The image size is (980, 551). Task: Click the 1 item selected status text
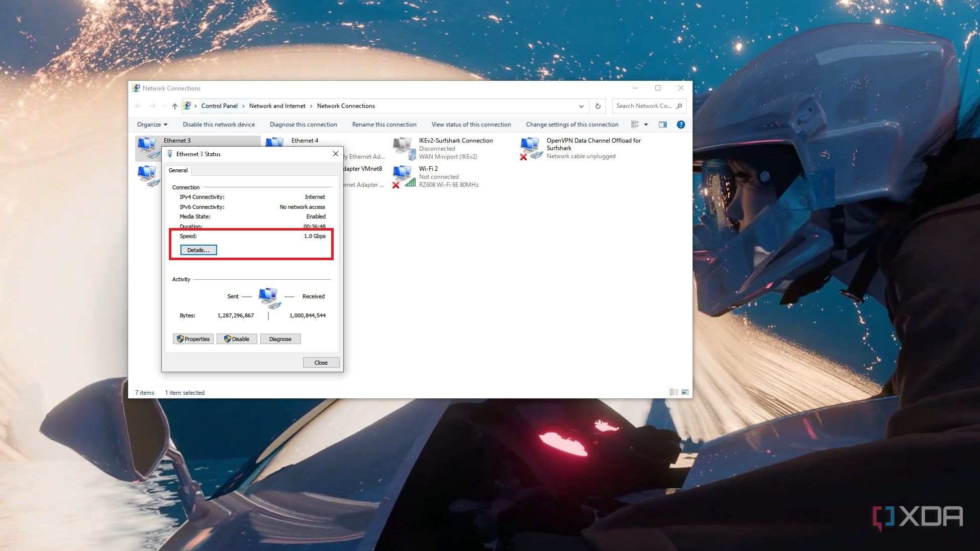tap(184, 393)
